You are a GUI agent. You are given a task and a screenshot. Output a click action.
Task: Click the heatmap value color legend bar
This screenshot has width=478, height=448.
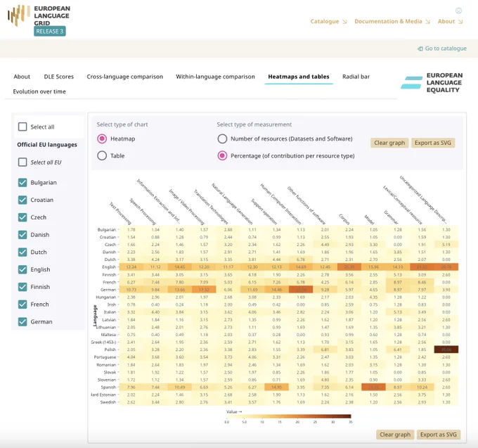point(289,416)
